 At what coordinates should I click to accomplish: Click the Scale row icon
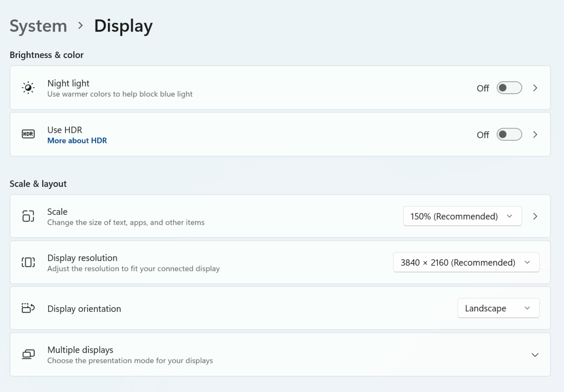(x=28, y=216)
